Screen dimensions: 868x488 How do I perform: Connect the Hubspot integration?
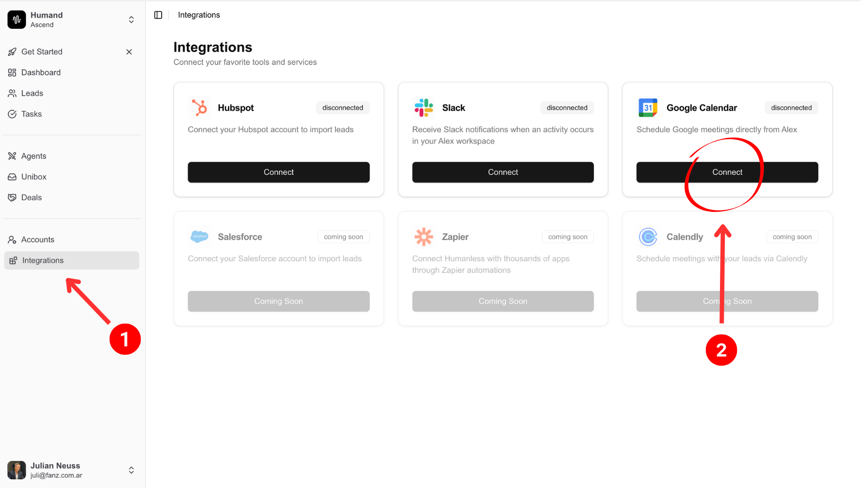278,172
